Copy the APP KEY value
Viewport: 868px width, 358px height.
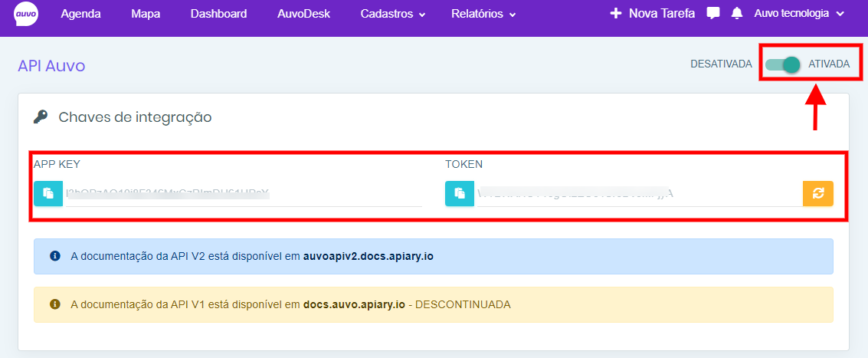point(47,193)
